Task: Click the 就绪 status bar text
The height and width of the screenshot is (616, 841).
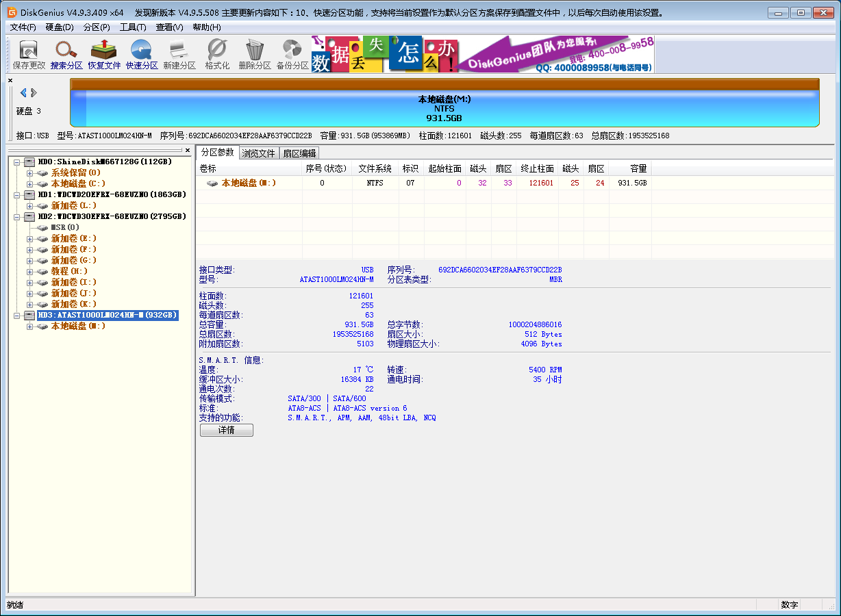Action: [x=15, y=605]
